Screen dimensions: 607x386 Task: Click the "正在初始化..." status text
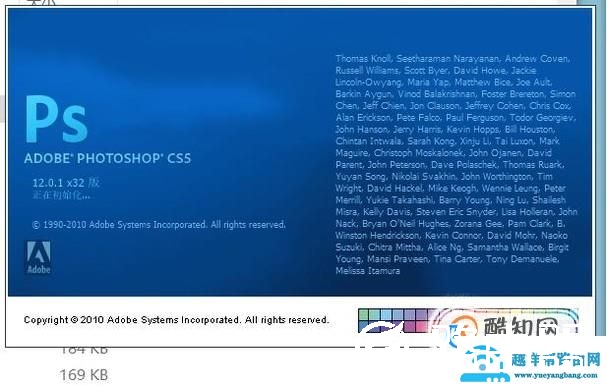click(61, 195)
